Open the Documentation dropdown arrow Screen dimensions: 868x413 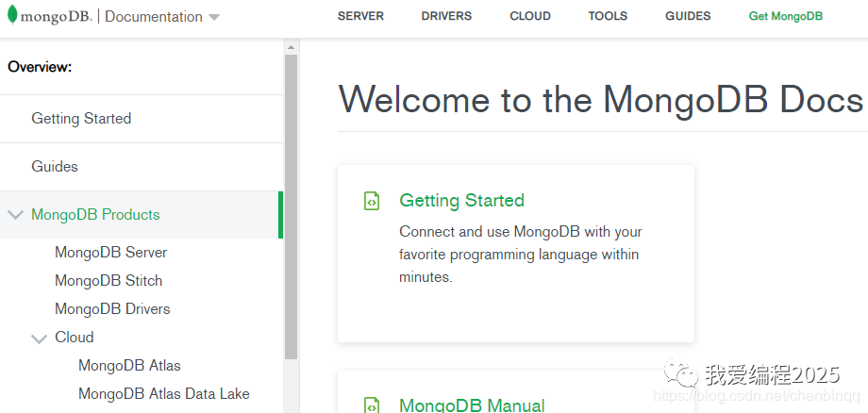tap(214, 18)
